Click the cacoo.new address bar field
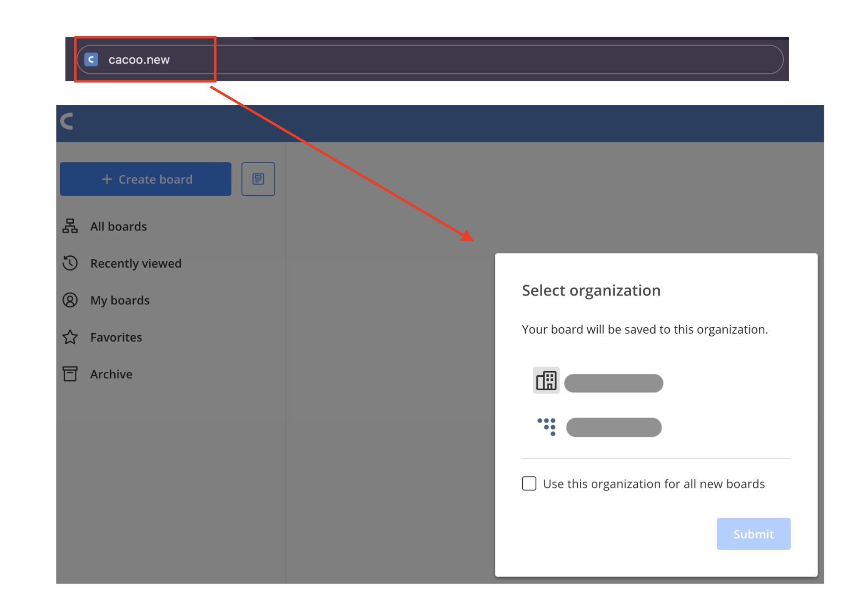This screenshot has height=596, width=868. click(x=430, y=60)
